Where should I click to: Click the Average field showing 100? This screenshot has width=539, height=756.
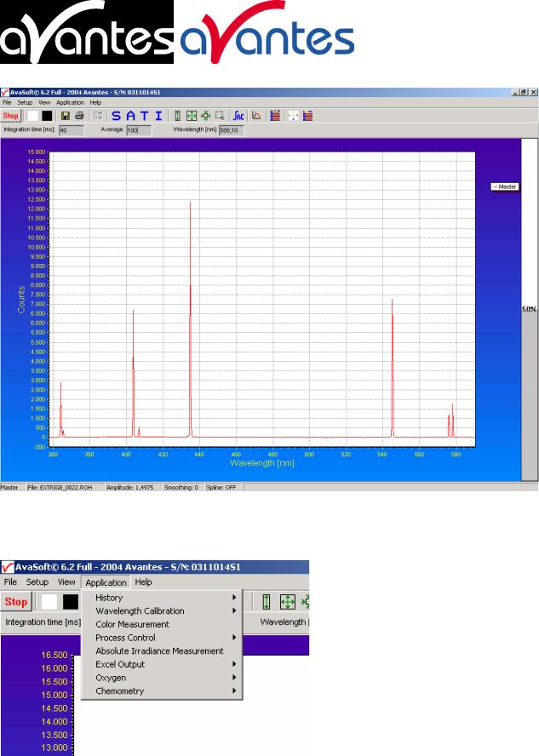[139, 130]
